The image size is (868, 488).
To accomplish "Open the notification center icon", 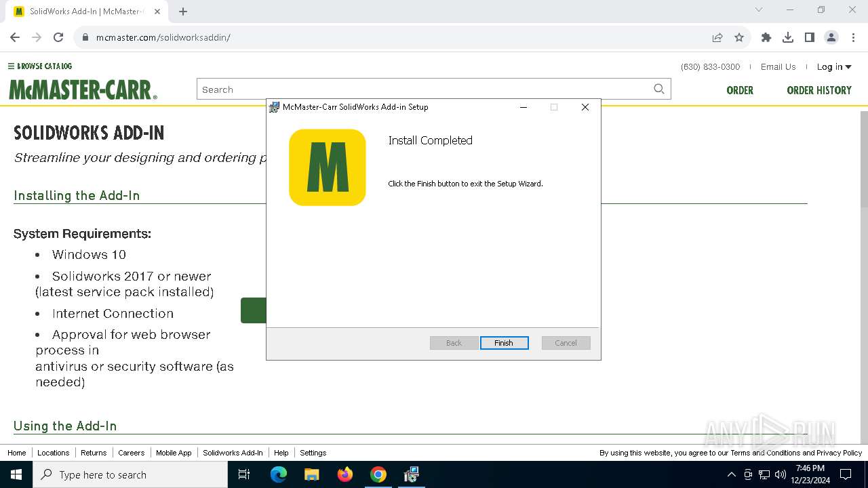I will tap(846, 474).
